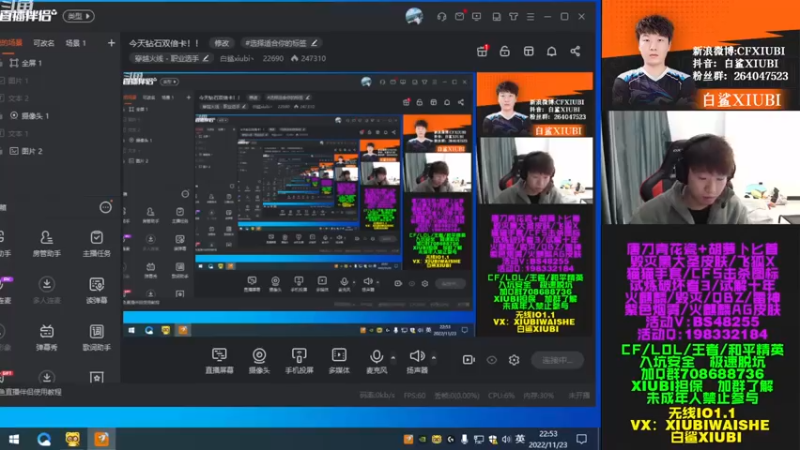Open the orange app on the taskbar

[102, 439]
